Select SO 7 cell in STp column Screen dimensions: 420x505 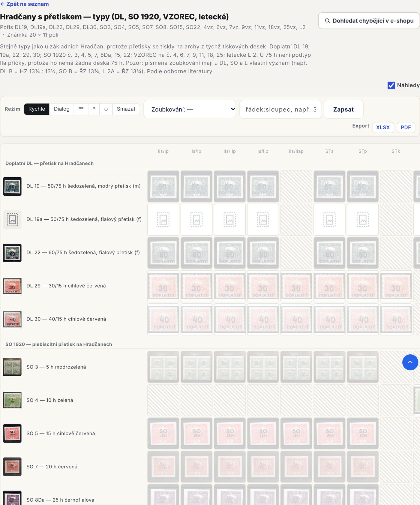point(363,467)
